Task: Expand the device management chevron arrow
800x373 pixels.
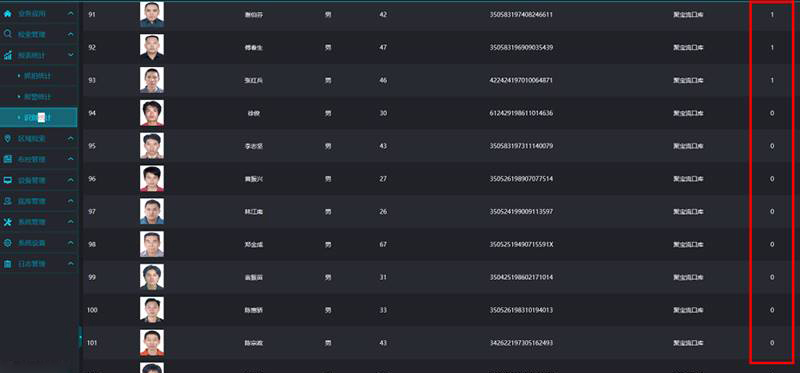Action: 71,180
